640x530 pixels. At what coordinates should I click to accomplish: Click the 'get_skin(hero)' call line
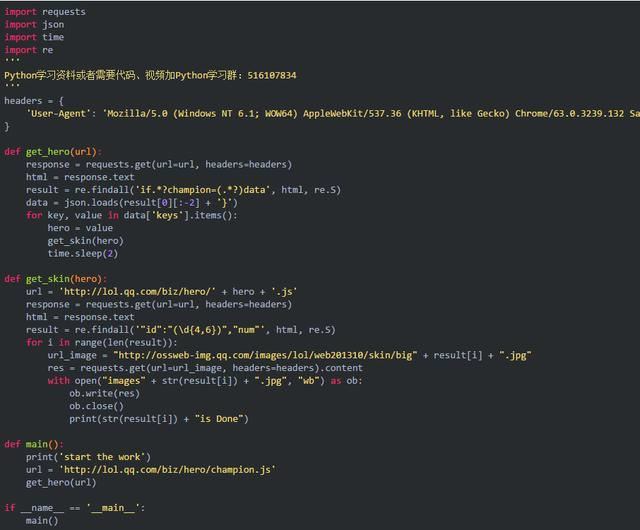point(85,241)
